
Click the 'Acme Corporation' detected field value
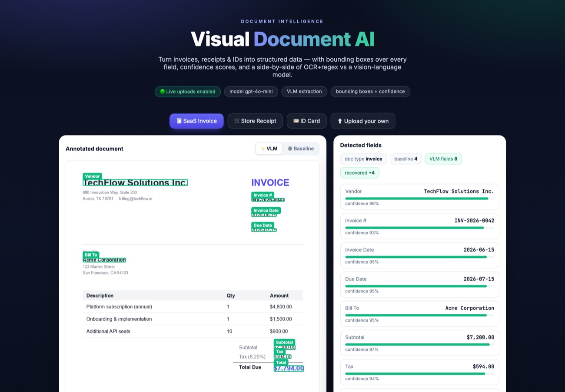point(470,308)
